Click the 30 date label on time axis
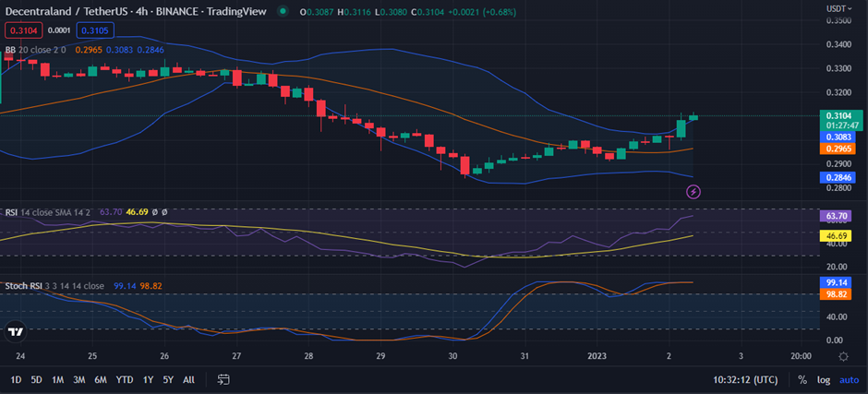 tap(452, 355)
